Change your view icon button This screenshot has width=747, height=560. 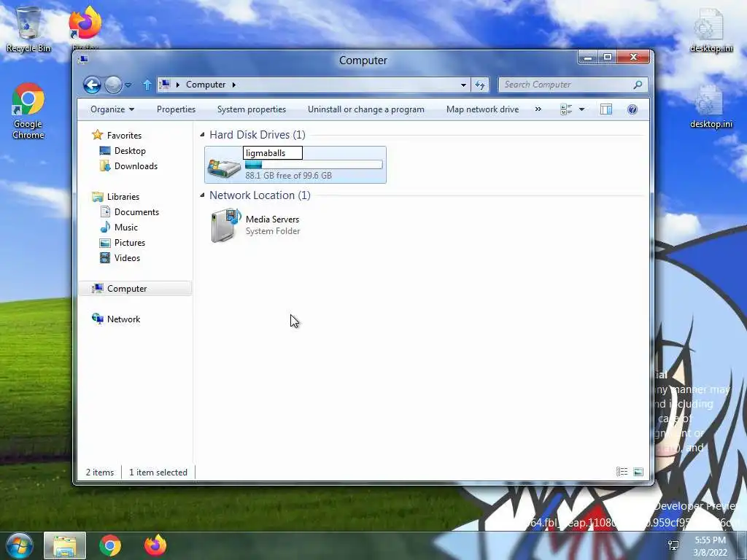(566, 109)
